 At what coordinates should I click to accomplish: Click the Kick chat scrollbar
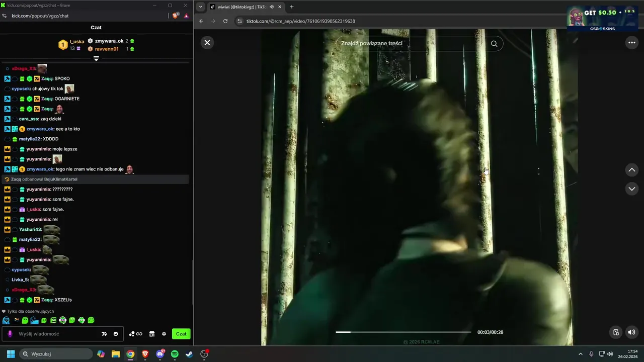(x=193, y=282)
